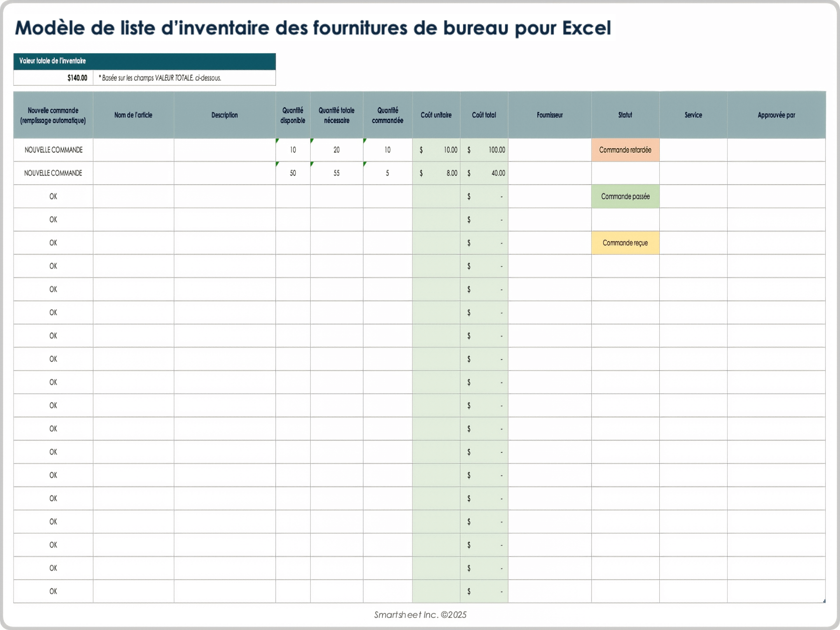
Task: Select the total cost cell showing 100.00
Action: [484, 150]
